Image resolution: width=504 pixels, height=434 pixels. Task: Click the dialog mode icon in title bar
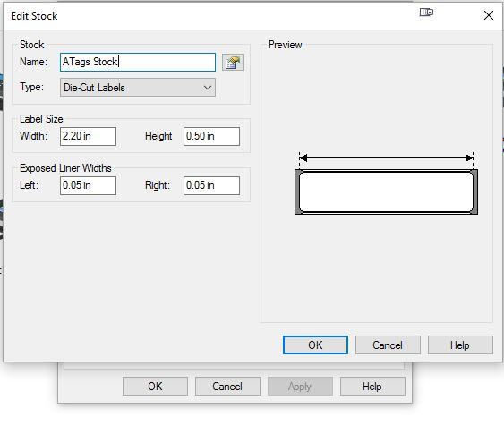pos(426,13)
